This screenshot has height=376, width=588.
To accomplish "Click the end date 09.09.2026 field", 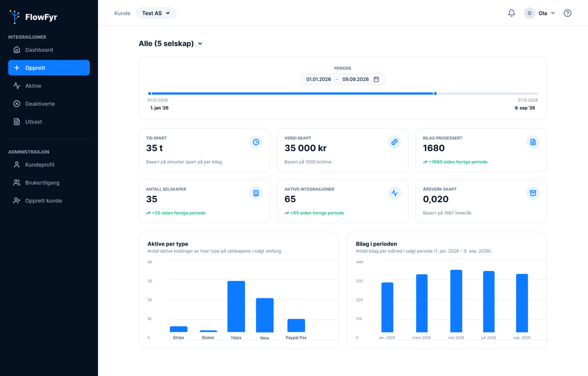I will (x=355, y=79).
